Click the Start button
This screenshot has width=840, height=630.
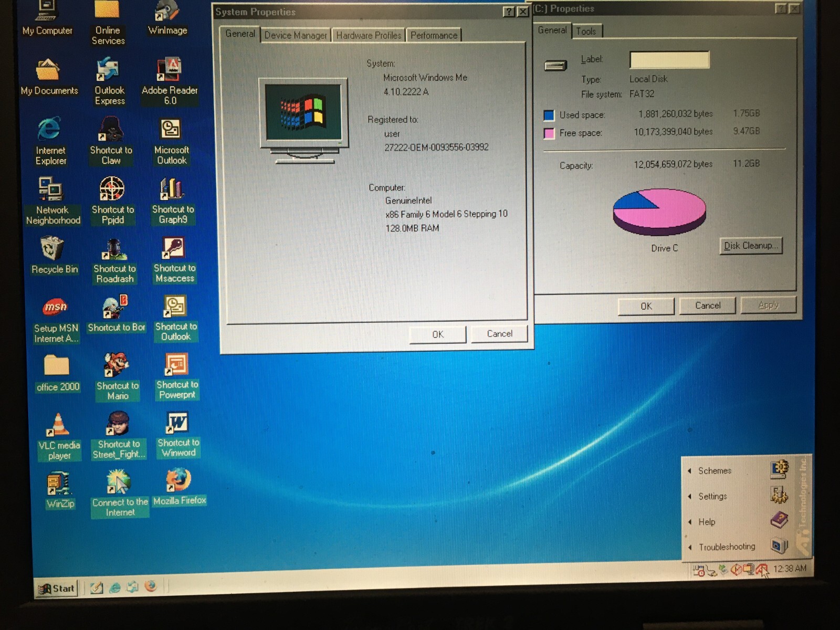coord(57,589)
